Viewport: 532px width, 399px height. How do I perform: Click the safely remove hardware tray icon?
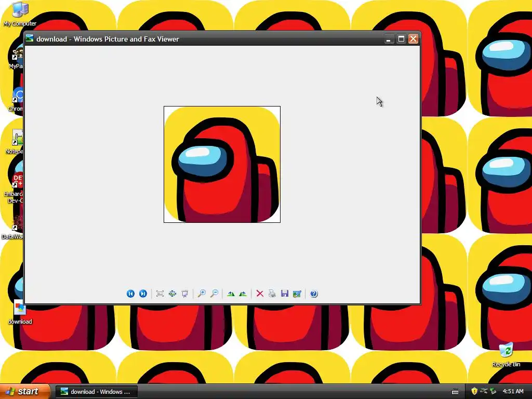point(493,391)
